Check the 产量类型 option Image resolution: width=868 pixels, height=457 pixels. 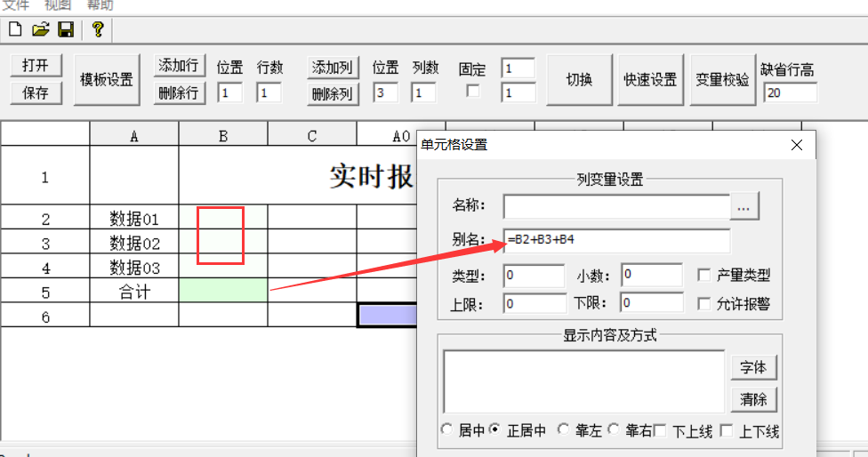(x=704, y=276)
